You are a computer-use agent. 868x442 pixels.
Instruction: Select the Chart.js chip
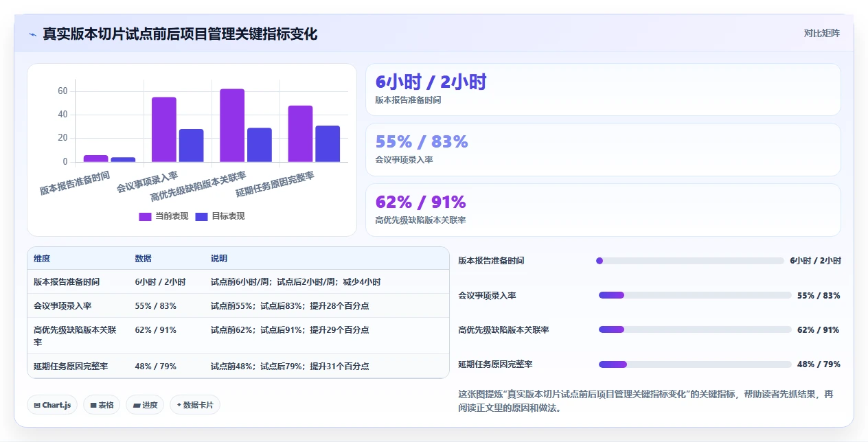tap(52, 405)
